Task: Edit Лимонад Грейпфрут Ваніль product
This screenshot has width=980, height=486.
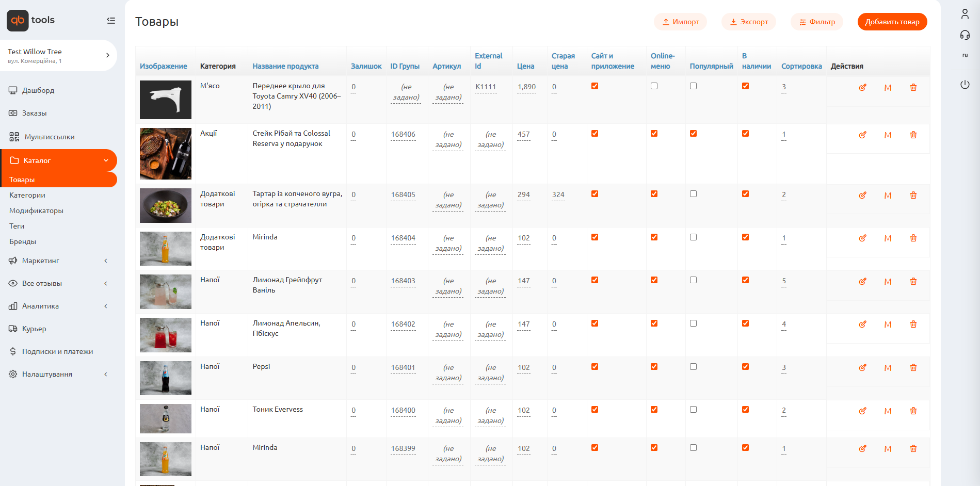Action: pyautogui.click(x=862, y=282)
